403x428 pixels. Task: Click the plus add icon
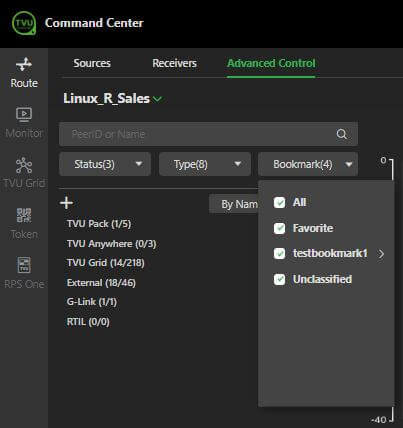point(67,203)
